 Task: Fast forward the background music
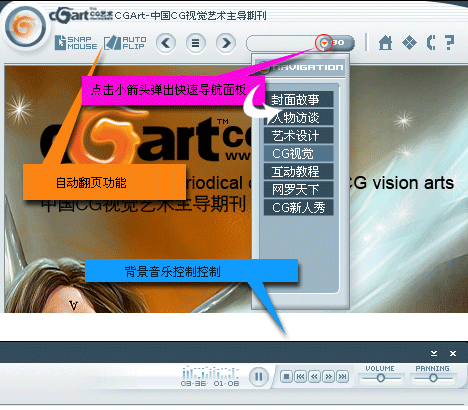[x=328, y=377]
